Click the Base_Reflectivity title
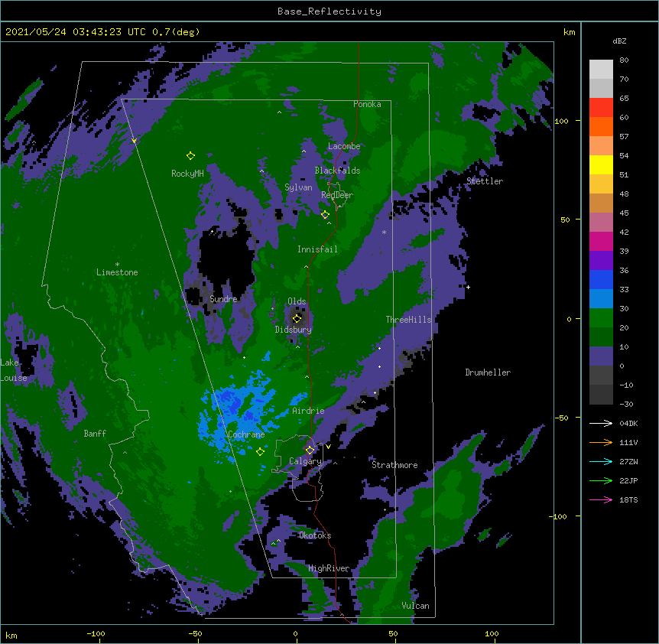The height and width of the screenshot is (644, 659). click(329, 11)
